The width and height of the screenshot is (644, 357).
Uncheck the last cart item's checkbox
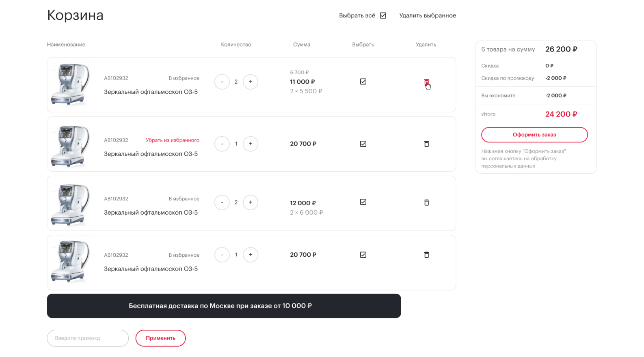[363, 255]
